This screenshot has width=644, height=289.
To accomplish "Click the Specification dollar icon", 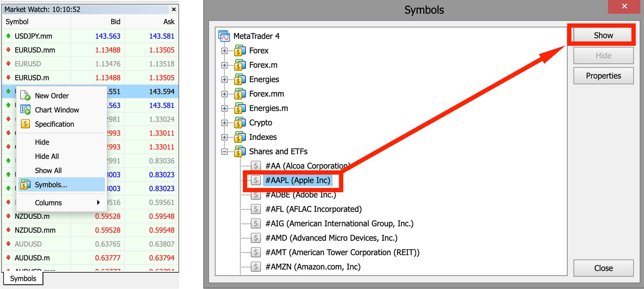I will (25, 124).
